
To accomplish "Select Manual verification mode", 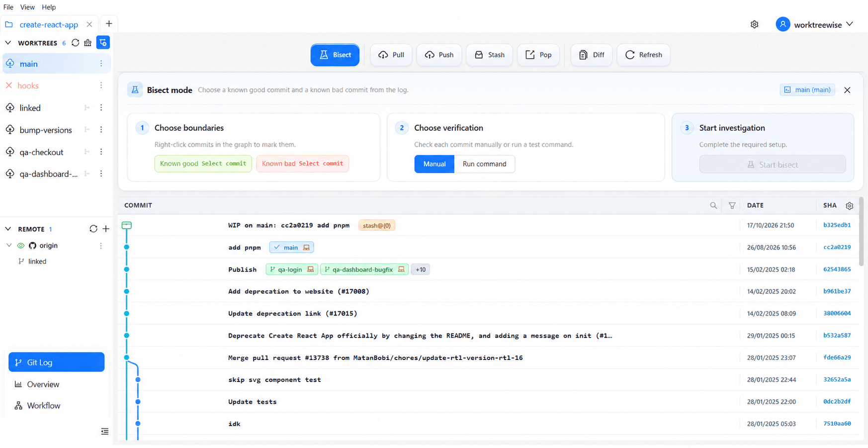I will point(434,164).
